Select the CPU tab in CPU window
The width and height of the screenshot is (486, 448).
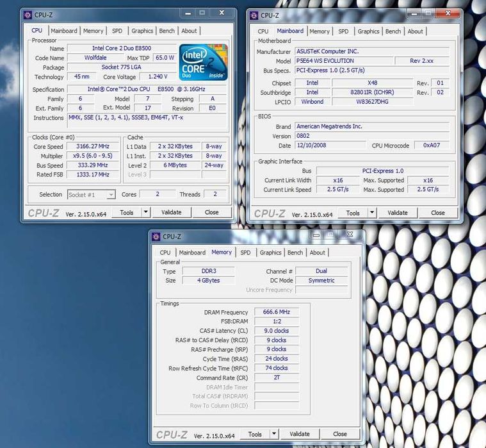[37, 30]
